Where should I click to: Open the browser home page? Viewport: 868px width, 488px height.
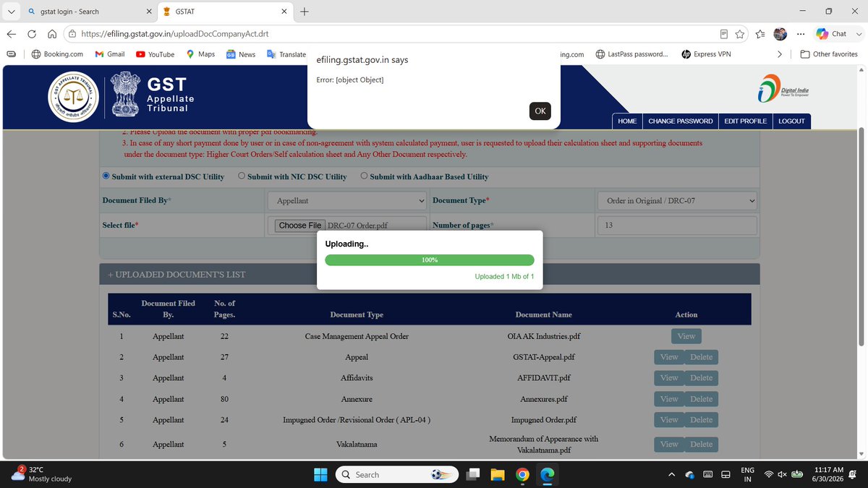pos(52,33)
